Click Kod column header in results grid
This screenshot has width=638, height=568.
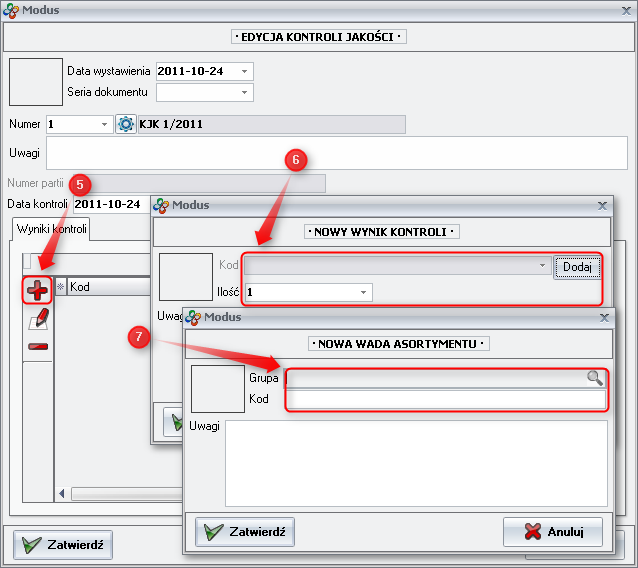click(x=109, y=286)
